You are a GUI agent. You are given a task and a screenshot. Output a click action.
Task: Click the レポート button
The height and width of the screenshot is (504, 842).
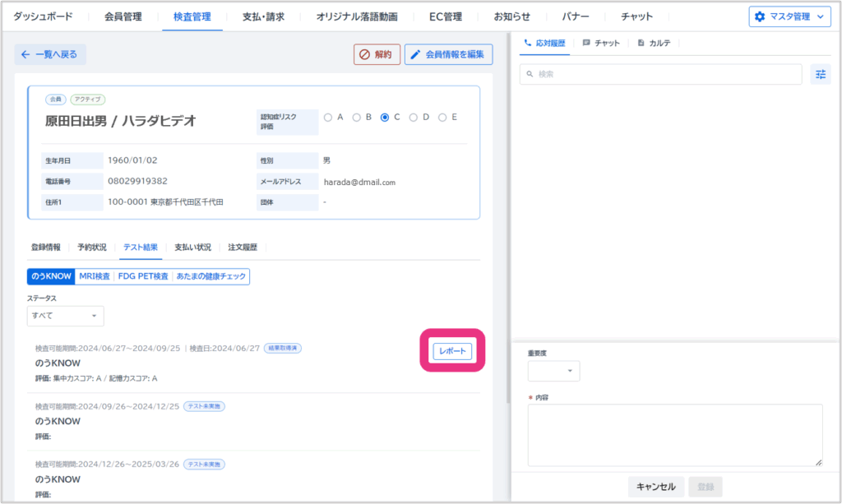click(x=453, y=351)
